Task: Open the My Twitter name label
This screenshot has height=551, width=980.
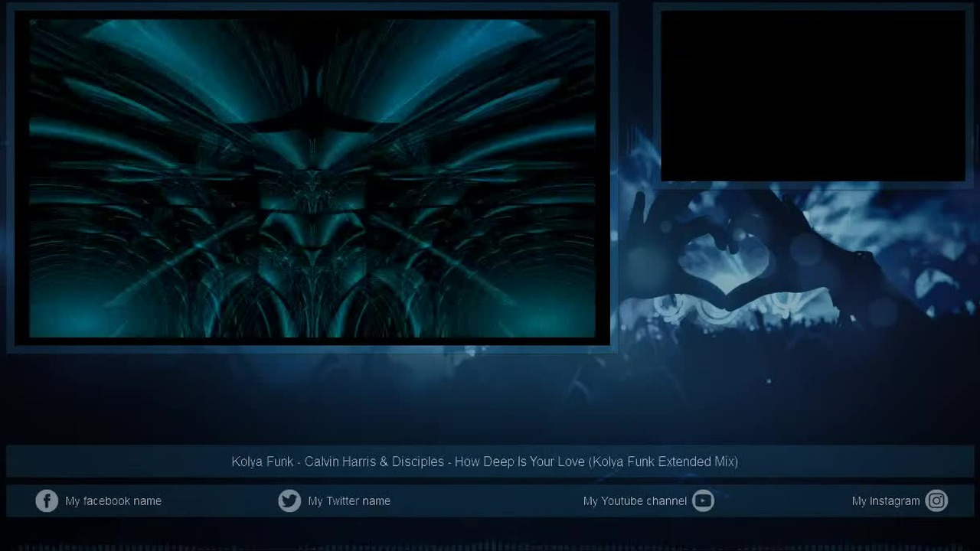Action: coord(349,500)
